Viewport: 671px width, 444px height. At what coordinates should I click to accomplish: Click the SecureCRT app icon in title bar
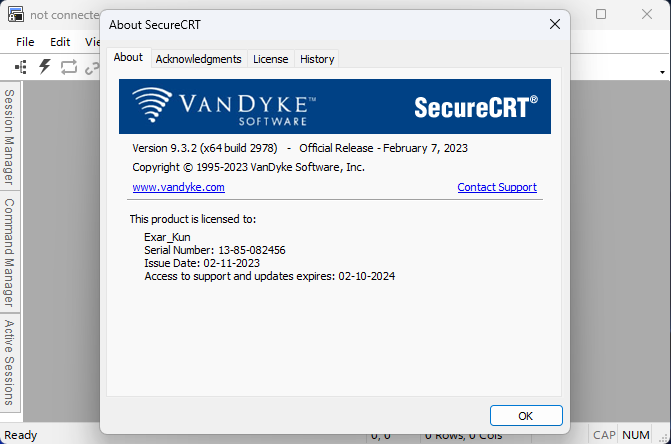click(16, 15)
